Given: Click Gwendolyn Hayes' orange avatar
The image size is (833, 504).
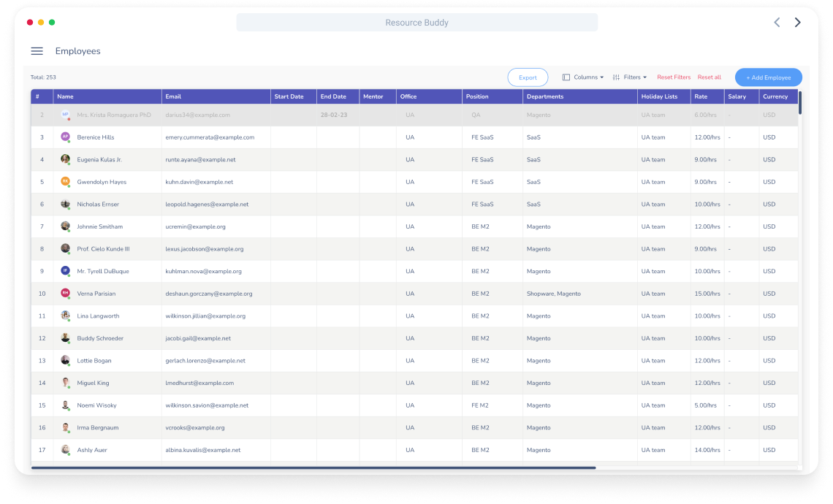Looking at the screenshot, I should coord(65,182).
